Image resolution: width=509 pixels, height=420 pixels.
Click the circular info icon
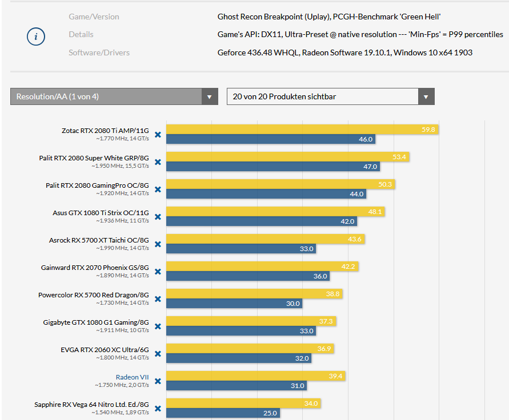coord(35,35)
